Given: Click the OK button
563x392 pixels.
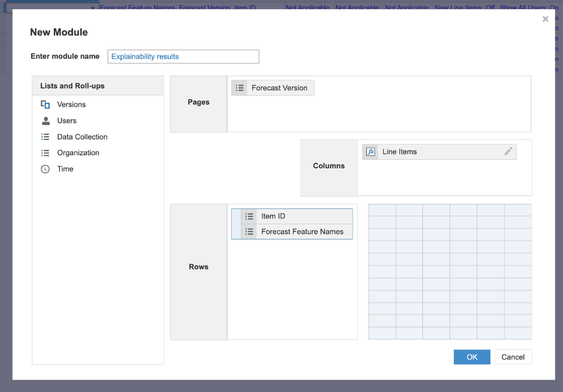Looking at the screenshot, I should (472, 356).
